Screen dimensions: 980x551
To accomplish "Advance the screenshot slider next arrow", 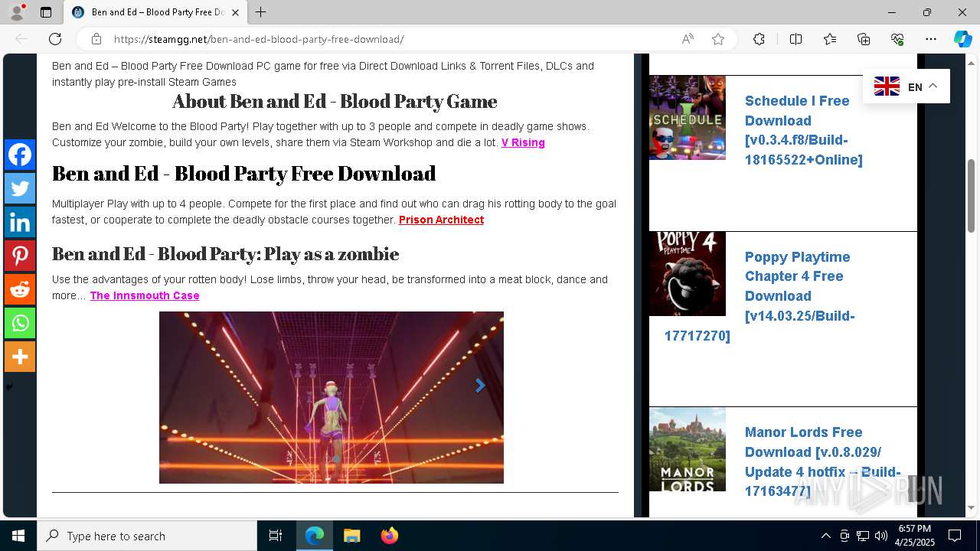I will coord(480,386).
